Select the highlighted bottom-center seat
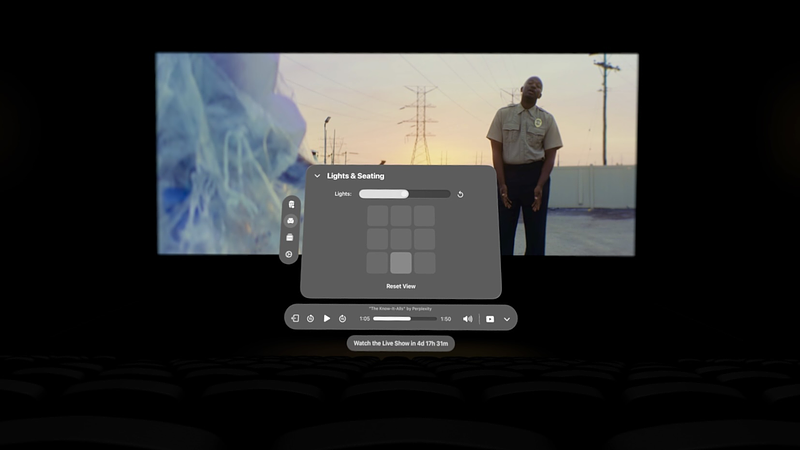 coord(401,263)
